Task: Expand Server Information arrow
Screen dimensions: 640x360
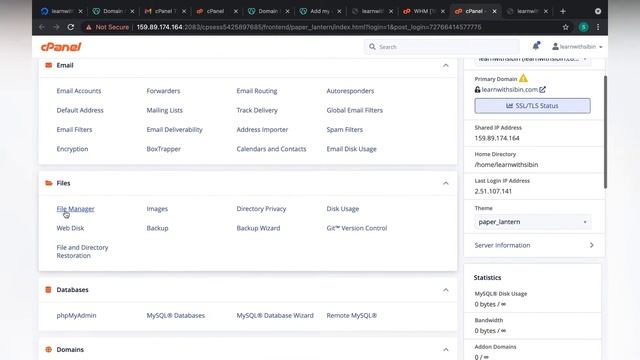Action: (x=591, y=245)
